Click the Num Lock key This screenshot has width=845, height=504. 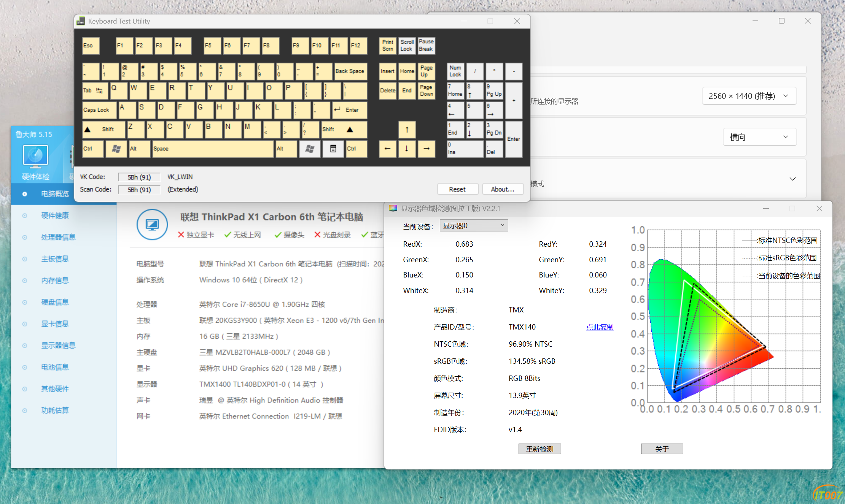tap(455, 71)
